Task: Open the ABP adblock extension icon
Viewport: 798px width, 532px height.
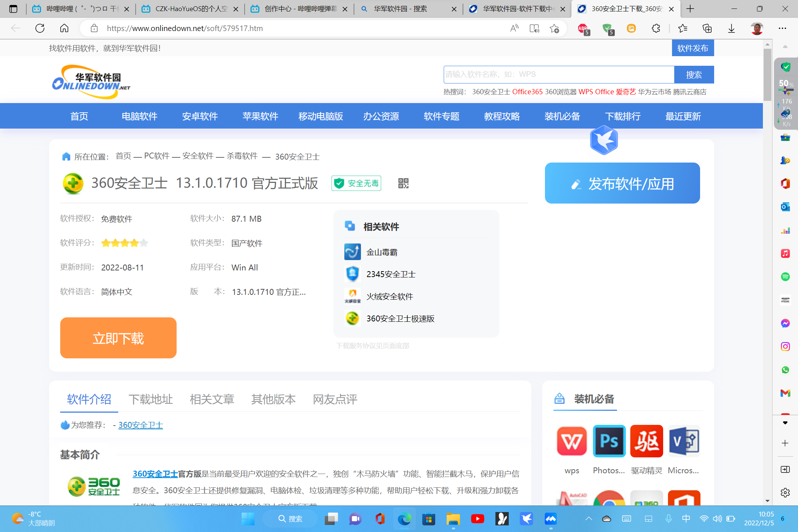Action: pyautogui.click(x=583, y=28)
